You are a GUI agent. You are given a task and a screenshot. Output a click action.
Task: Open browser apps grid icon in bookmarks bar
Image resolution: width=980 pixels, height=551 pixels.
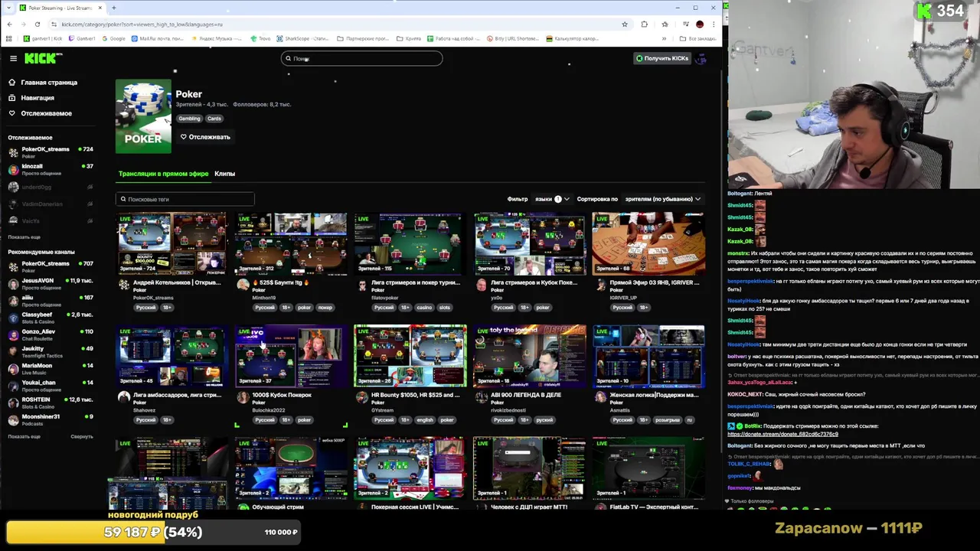click(x=8, y=38)
